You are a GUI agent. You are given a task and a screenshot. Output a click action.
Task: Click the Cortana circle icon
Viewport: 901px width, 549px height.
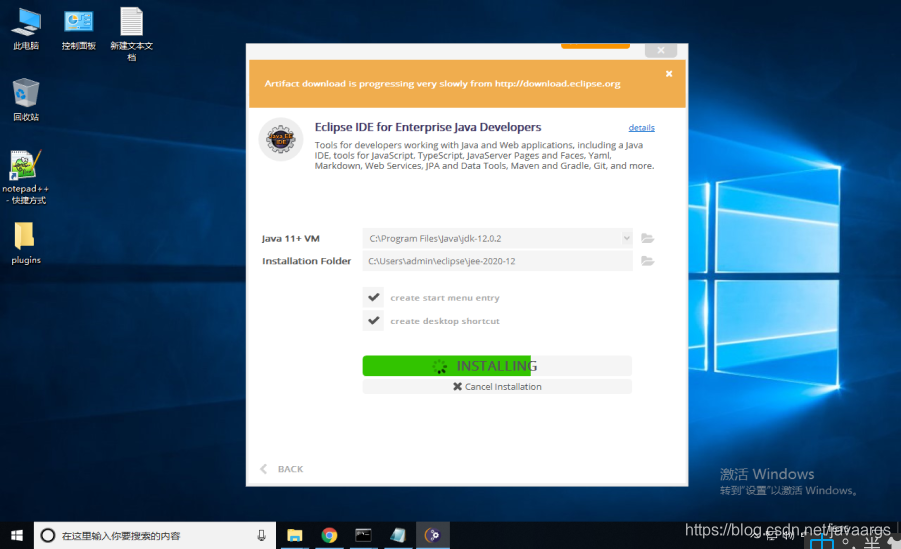48,535
